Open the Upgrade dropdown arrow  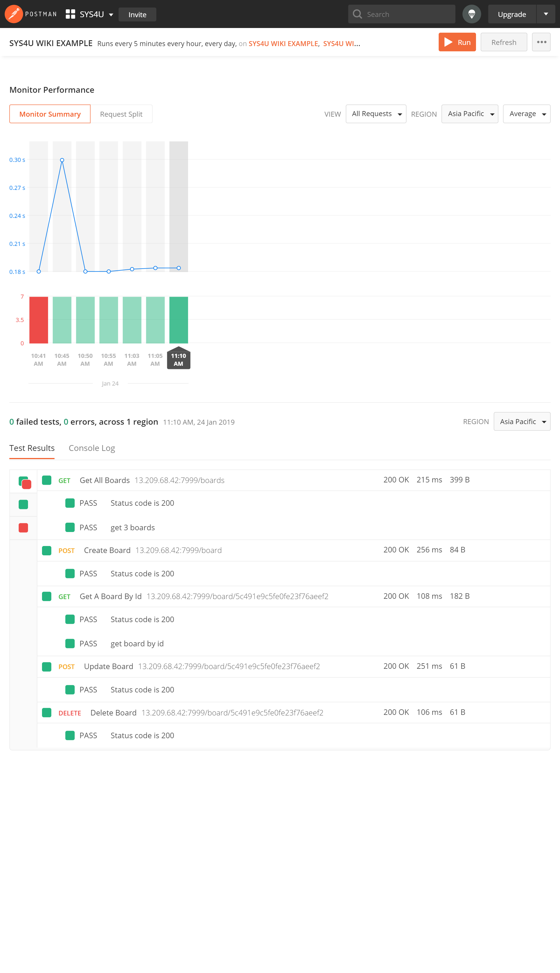545,14
